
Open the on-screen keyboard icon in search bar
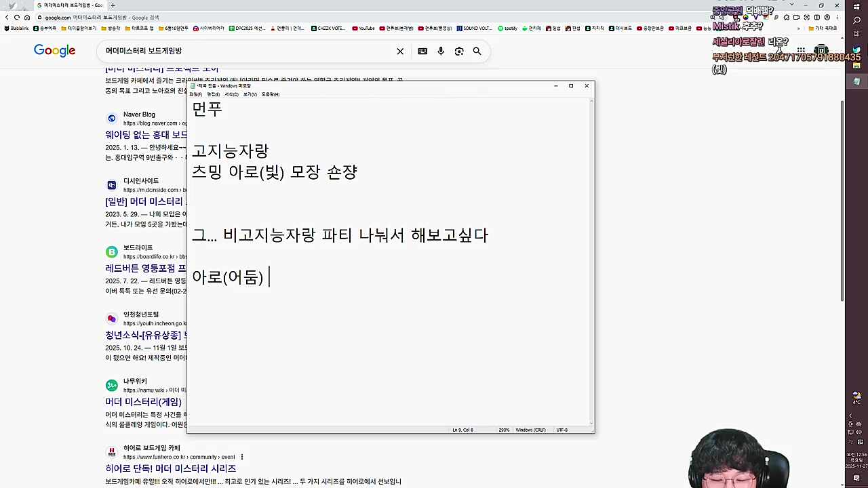click(x=422, y=51)
